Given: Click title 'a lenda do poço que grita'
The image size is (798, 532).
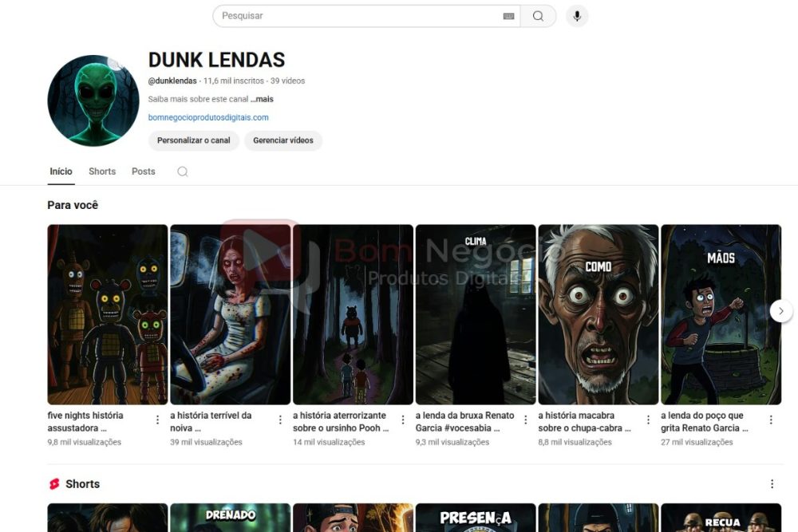Looking at the screenshot, I should point(705,422).
